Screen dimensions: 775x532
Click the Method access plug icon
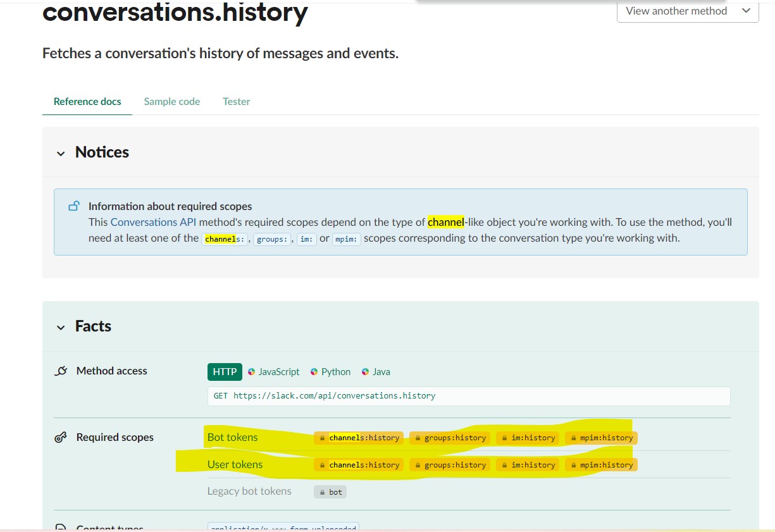click(61, 371)
